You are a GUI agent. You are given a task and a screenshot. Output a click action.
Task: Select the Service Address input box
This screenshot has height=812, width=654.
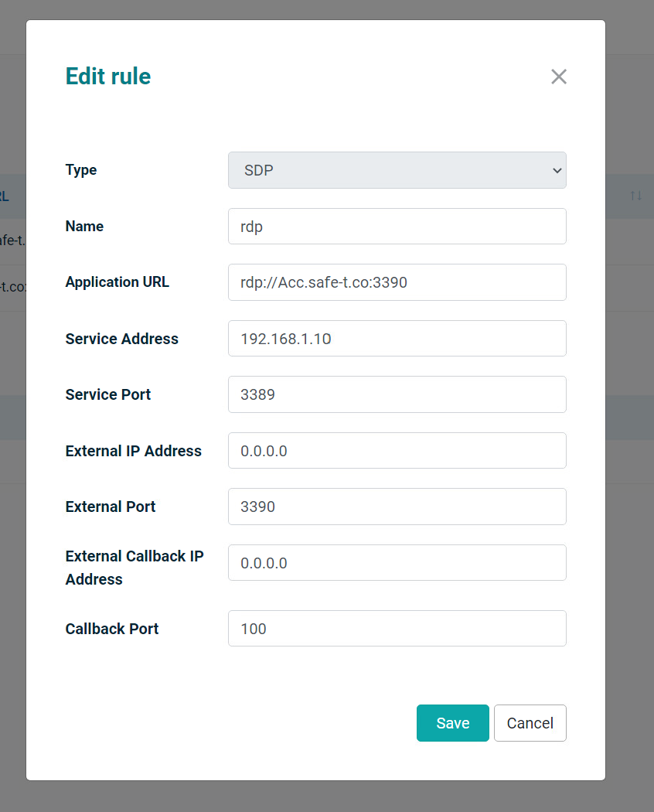[x=397, y=339]
